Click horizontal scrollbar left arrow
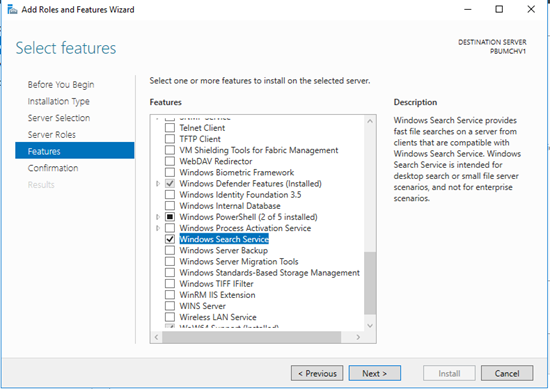This screenshot has width=550, height=389. [156, 337]
